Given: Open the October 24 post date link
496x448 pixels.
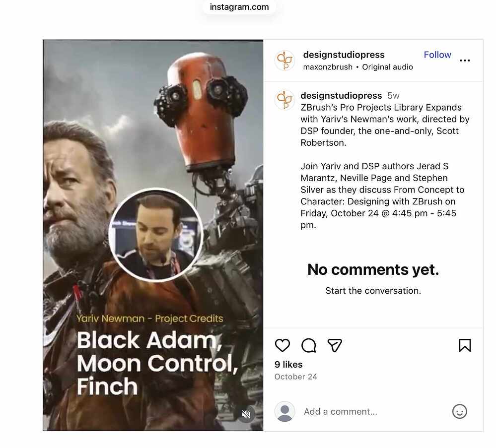Looking at the screenshot, I should coord(296,377).
